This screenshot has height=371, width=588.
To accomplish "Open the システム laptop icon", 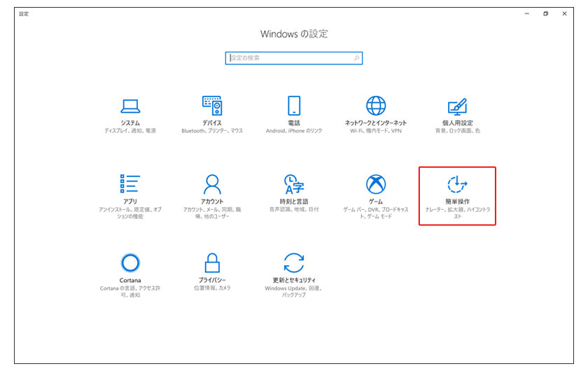I will click(x=130, y=106).
